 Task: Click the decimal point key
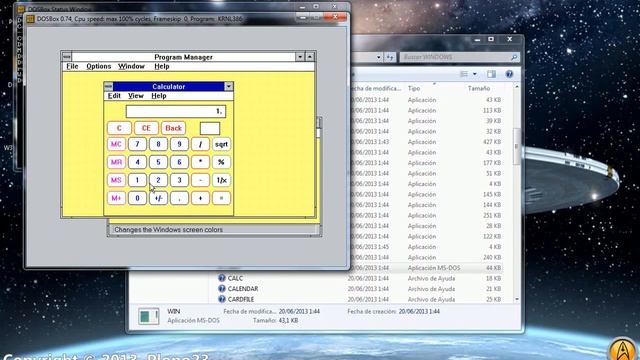(179, 198)
